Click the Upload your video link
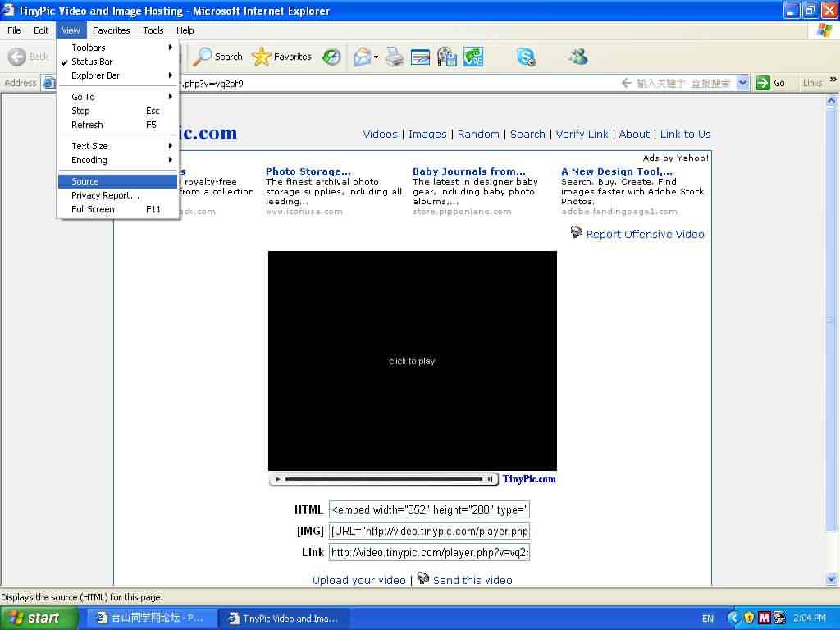The width and height of the screenshot is (840, 630). point(358,580)
